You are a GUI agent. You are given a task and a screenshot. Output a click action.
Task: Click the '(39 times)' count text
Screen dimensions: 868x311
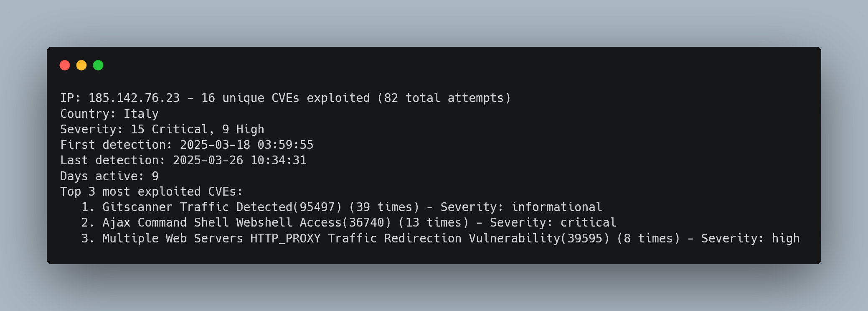[384, 207]
